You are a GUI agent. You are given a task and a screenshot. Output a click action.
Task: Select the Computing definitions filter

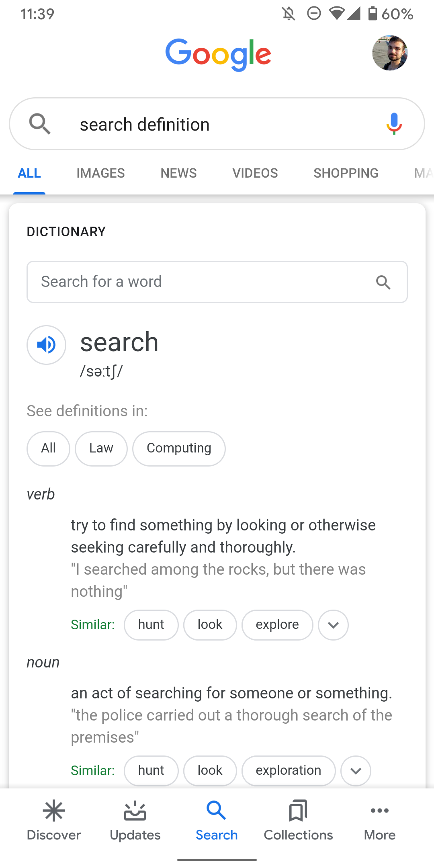coord(179,448)
